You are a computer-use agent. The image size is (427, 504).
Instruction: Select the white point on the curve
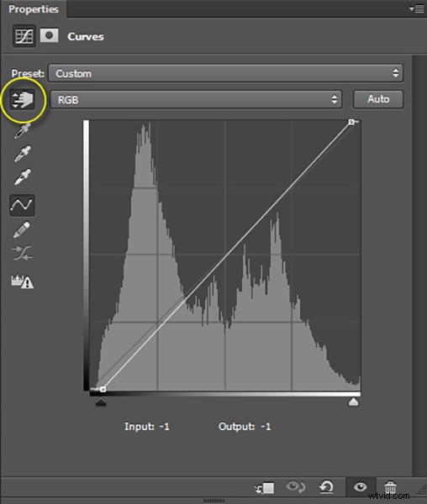(351, 122)
